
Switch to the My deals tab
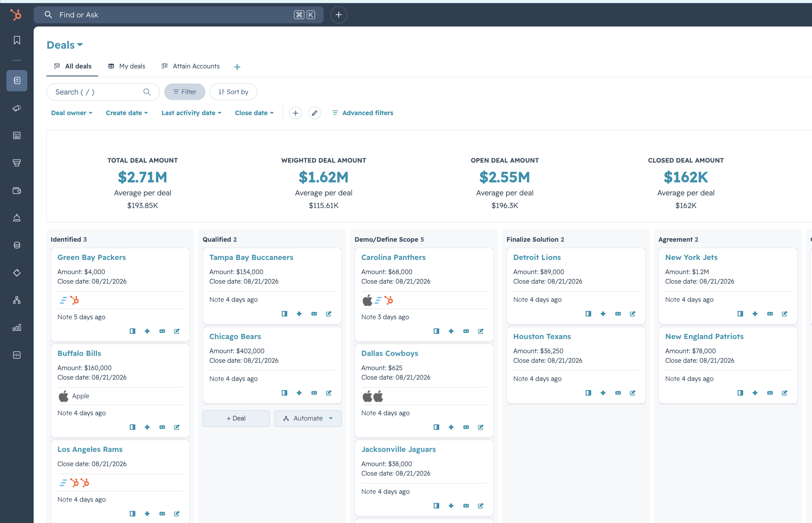pos(127,66)
